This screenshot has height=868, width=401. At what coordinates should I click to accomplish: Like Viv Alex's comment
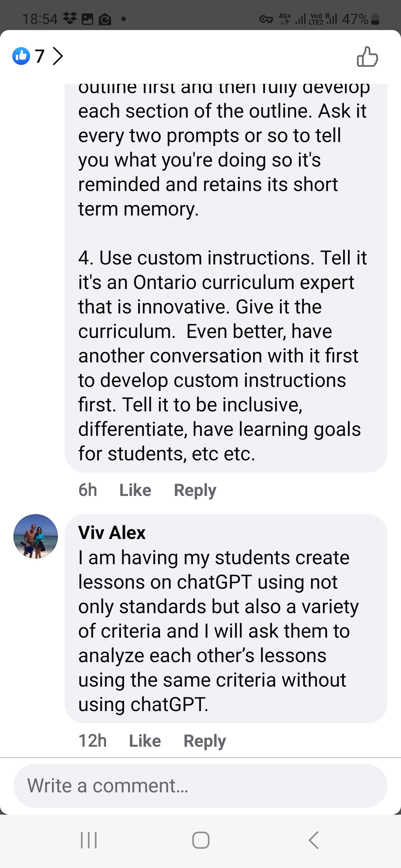click(x=145, y=741)
